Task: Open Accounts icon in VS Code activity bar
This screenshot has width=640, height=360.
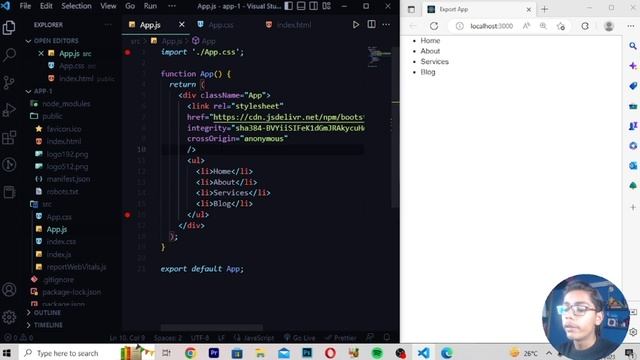Action: pyautogui.click(x=9, y=290)
